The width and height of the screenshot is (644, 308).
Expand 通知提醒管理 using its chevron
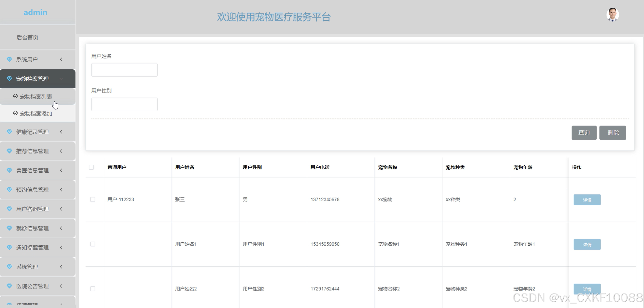[x=61, y=247]
